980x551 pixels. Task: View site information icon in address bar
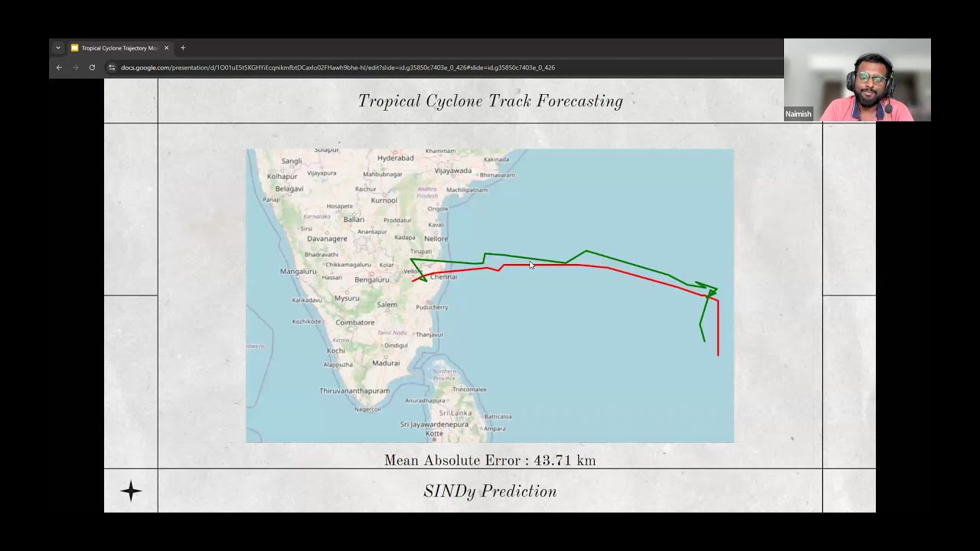pyautogui.click(x=112, y=67)
